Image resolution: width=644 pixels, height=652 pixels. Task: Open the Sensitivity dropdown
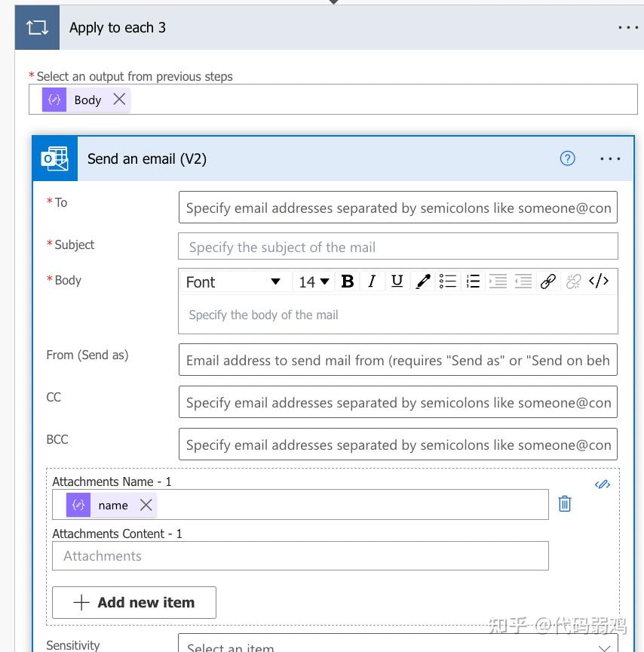pyautogui.click(x=397, y=644)
